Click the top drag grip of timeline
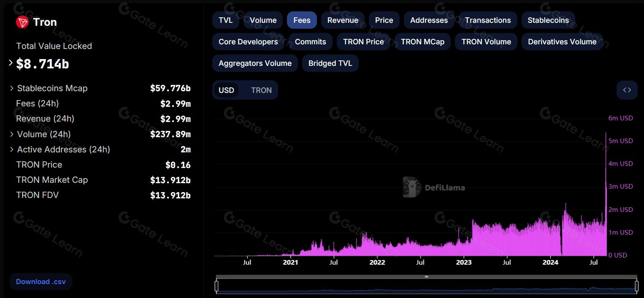 pyautogui.click(x=426, y=277)
